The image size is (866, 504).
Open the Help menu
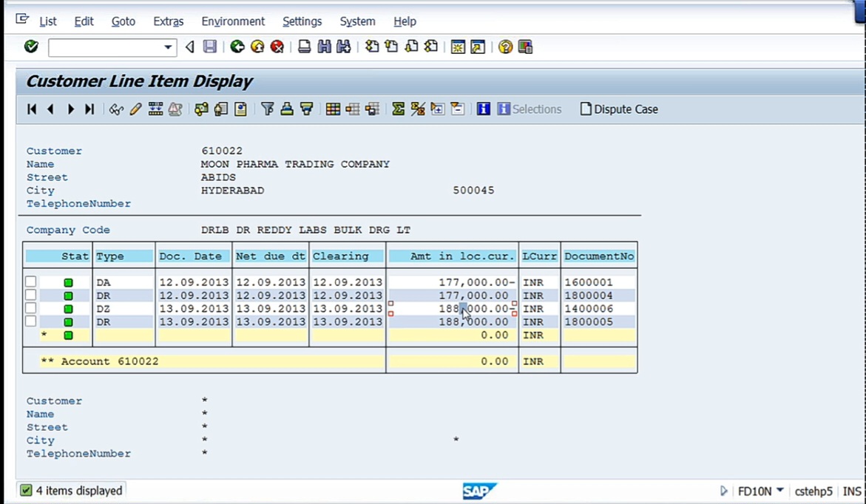[405, 21]
